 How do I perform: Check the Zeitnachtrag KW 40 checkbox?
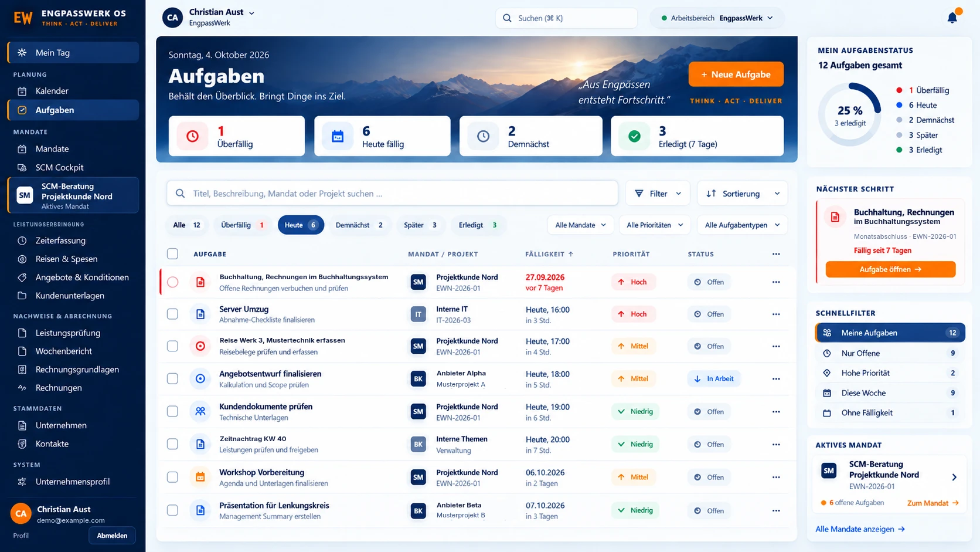click(x=172, y=444)
